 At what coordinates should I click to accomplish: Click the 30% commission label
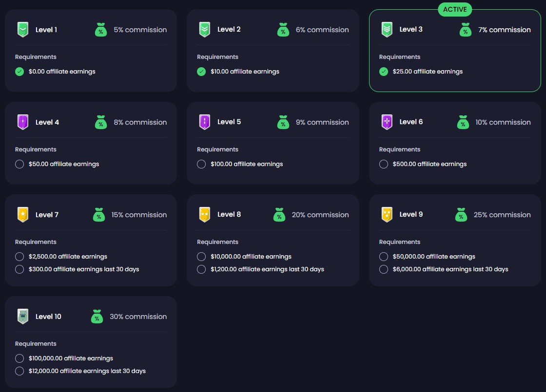[138, 317]
